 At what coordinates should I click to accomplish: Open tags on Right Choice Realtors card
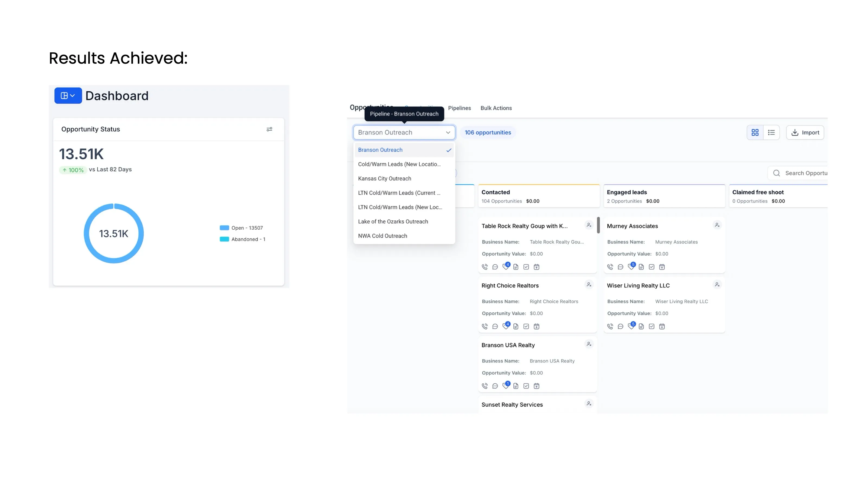click(x=506, y=326)
